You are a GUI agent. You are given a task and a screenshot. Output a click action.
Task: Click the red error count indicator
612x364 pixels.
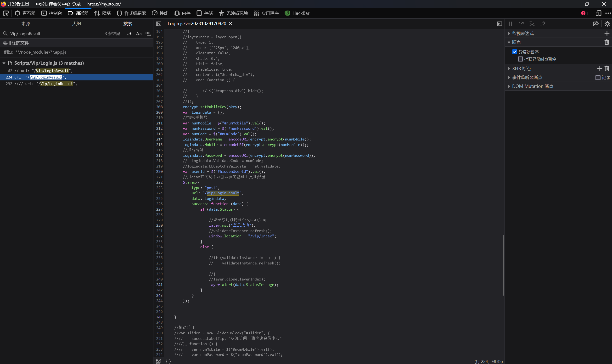(x=585, y=13)
